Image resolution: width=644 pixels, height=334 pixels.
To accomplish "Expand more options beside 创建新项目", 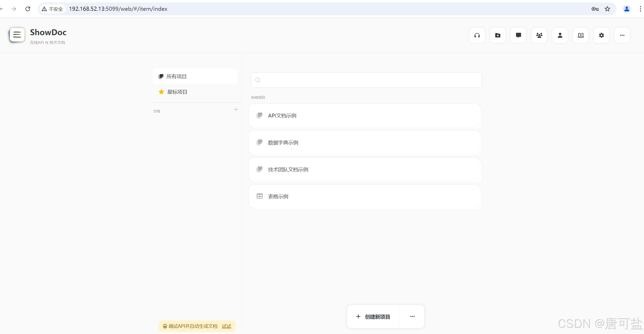I will (412, 317).
